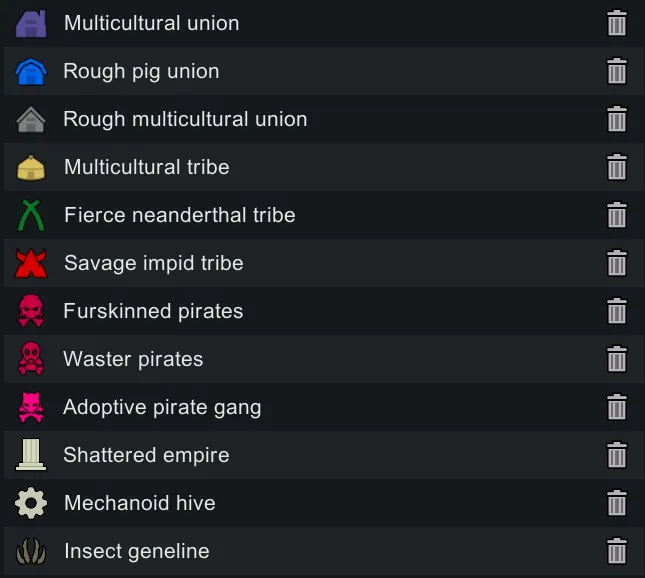Remove Rough pig union with trash icon
The height and width of the screenshot is (578, 645).
617,71
